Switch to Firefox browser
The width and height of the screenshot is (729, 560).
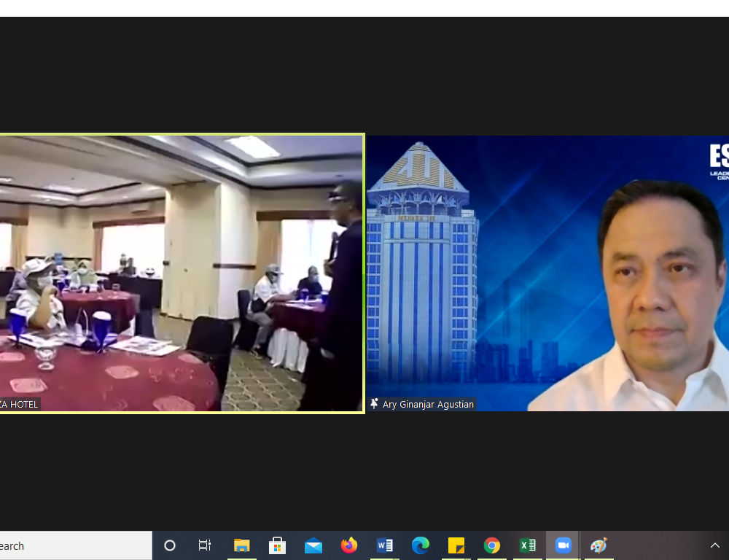[x=349, y=545]
